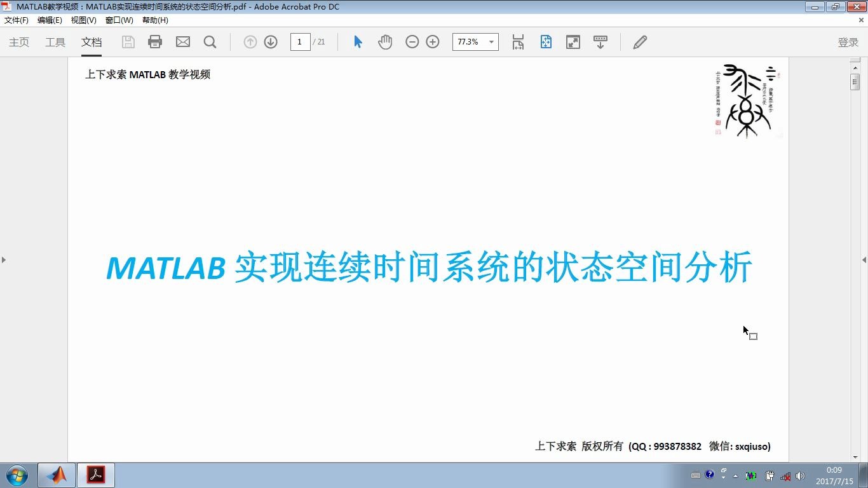This screenshot has width=868, height=488.
Task: Expand the left navigation pane arrow
Action: [4, 259]
